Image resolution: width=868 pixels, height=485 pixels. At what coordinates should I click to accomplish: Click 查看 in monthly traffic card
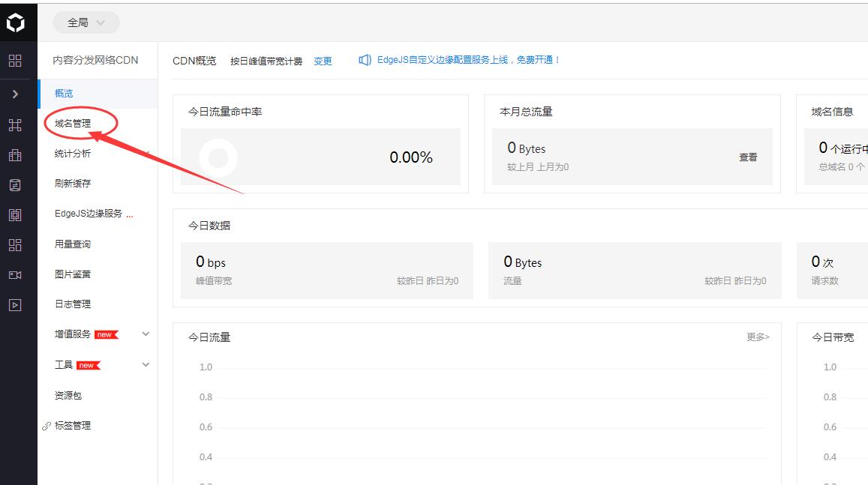click(x=748, y=157)
